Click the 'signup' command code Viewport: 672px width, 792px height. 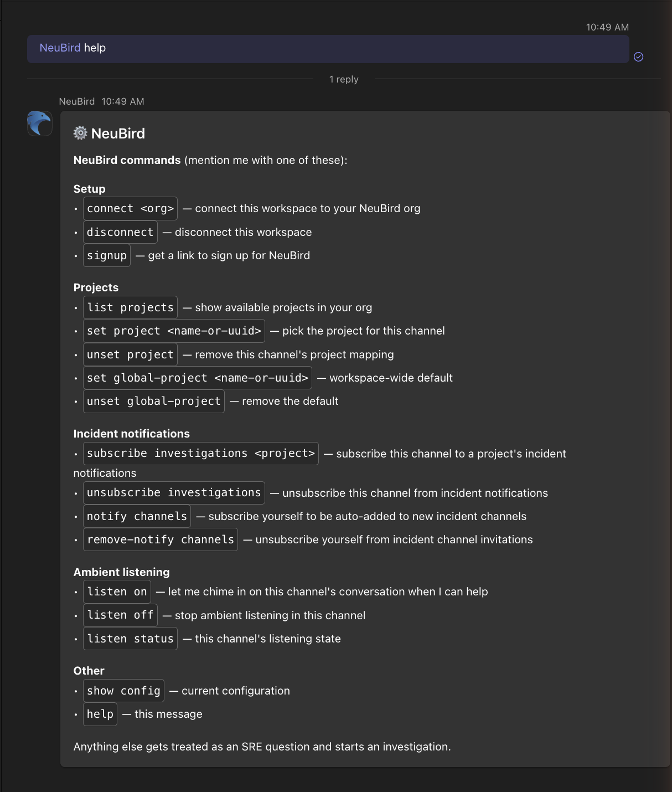click(107, 255)
